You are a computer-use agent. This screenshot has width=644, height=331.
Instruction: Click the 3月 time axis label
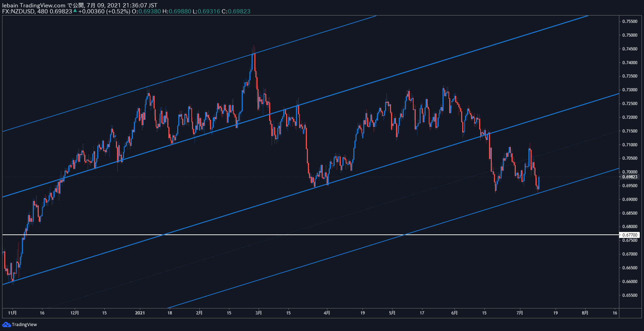tap(259, 313)
